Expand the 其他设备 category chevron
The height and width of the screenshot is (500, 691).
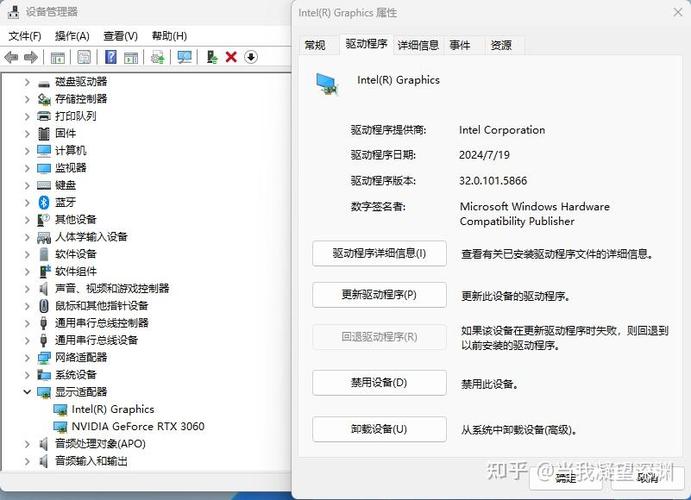click(27, 220)
